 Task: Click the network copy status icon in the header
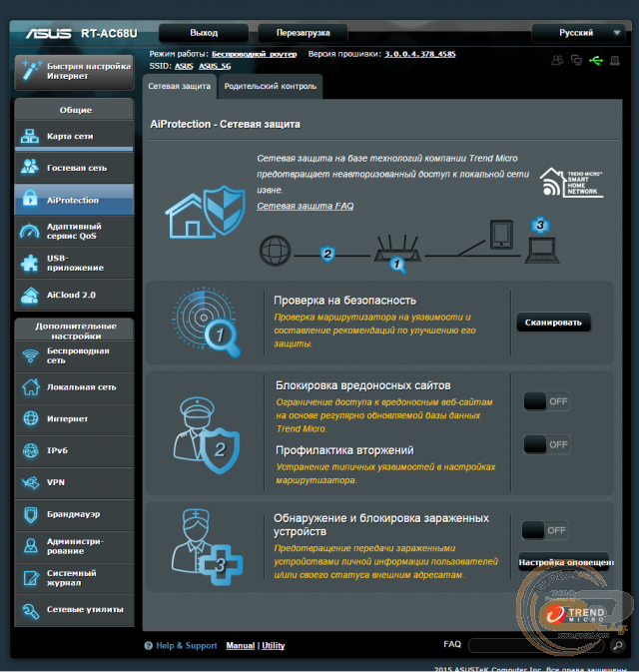pyautogui.click(x=576, y=61)
